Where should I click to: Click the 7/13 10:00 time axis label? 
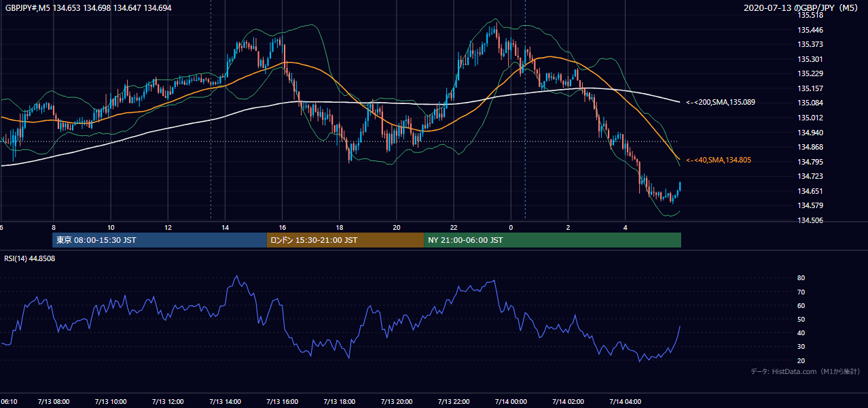[x=111, y=402]
